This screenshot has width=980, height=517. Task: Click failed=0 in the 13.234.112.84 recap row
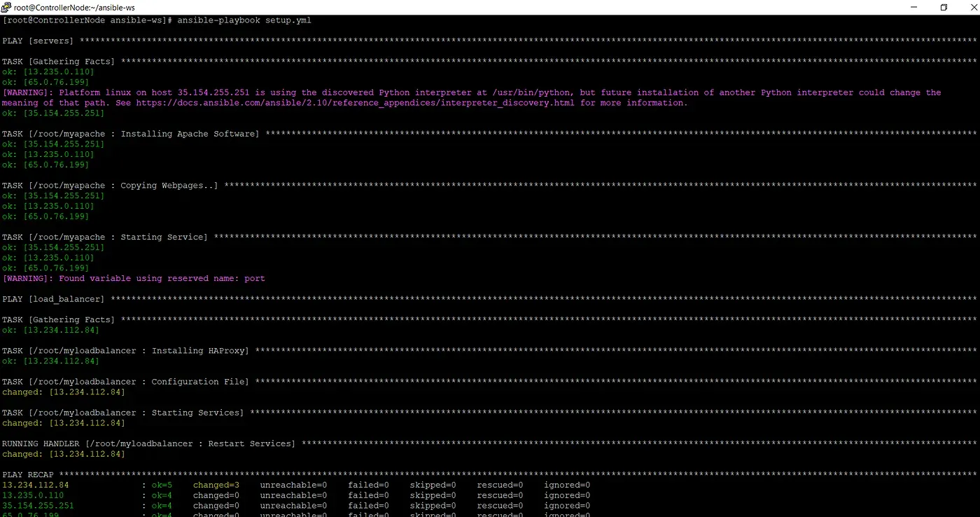(368, 485)
